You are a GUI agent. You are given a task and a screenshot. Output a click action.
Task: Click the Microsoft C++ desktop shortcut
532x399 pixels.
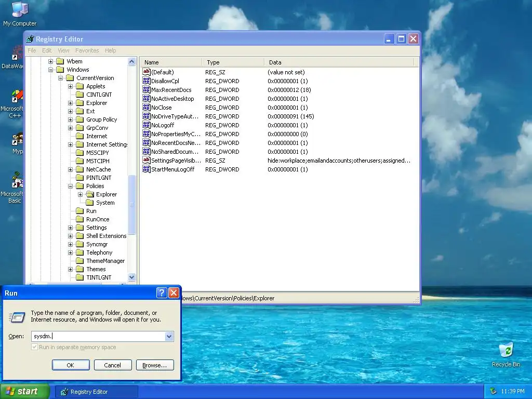tap(15, 103)
